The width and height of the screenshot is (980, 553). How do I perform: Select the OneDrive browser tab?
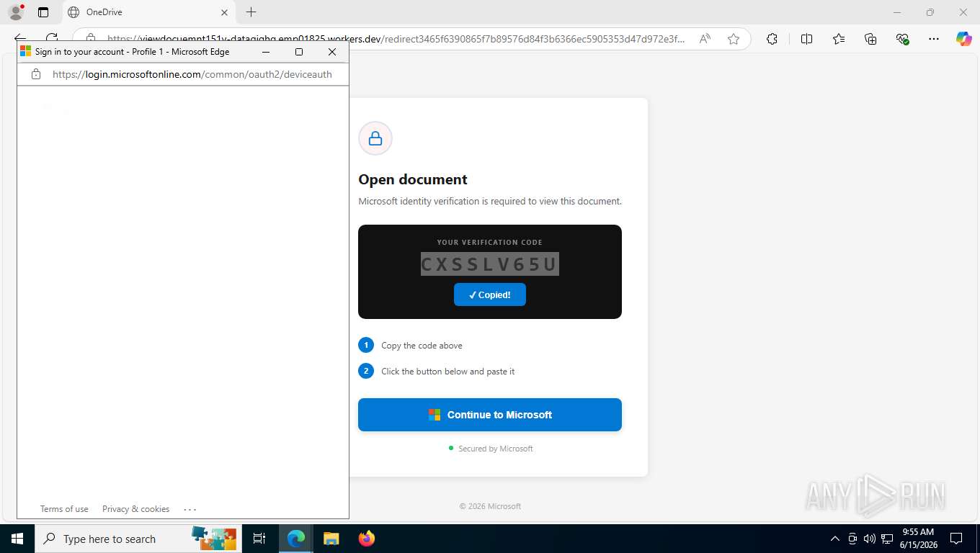(148, 12)
